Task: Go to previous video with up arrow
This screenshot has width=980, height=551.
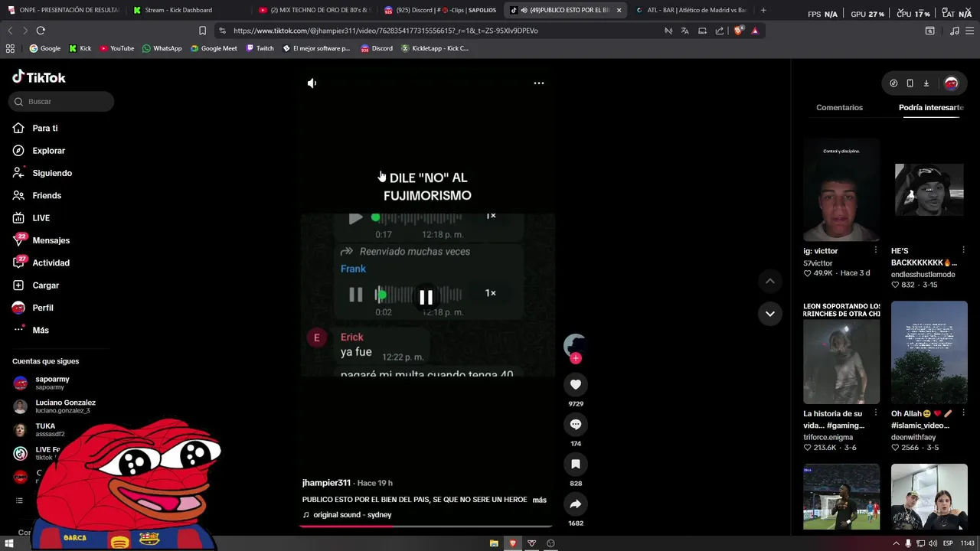Action: (x=770, y=281)
